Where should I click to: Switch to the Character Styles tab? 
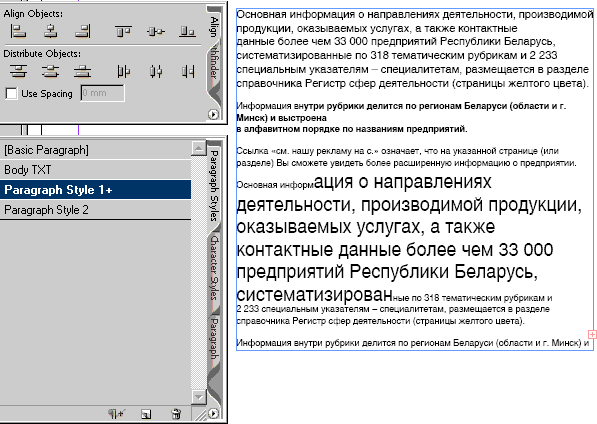click(214, 268)
